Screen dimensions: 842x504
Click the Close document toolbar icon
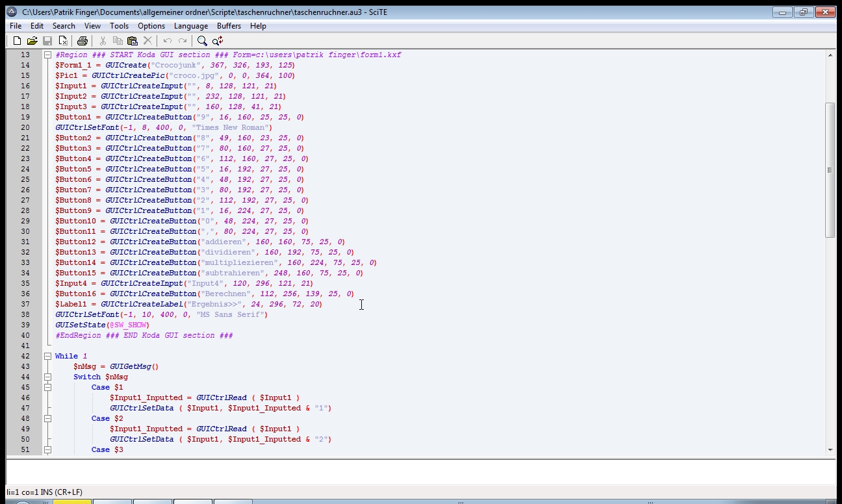coord(63,41)
